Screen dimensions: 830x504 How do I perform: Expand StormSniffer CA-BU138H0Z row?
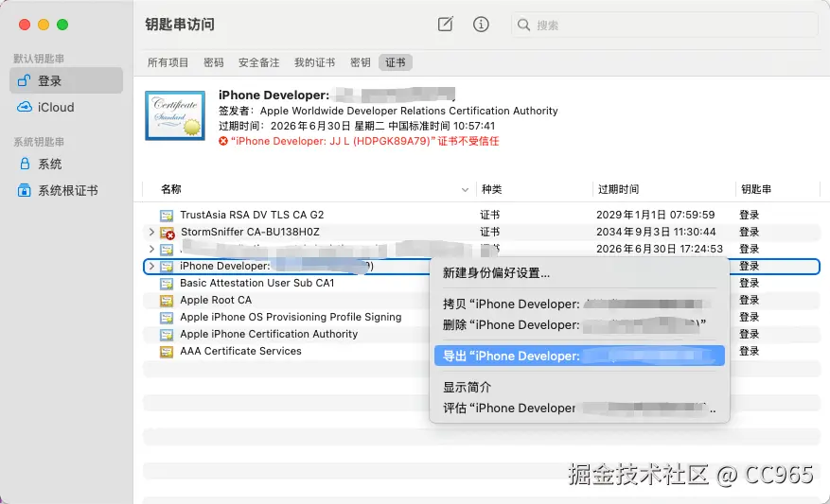(x=151, y=232)
